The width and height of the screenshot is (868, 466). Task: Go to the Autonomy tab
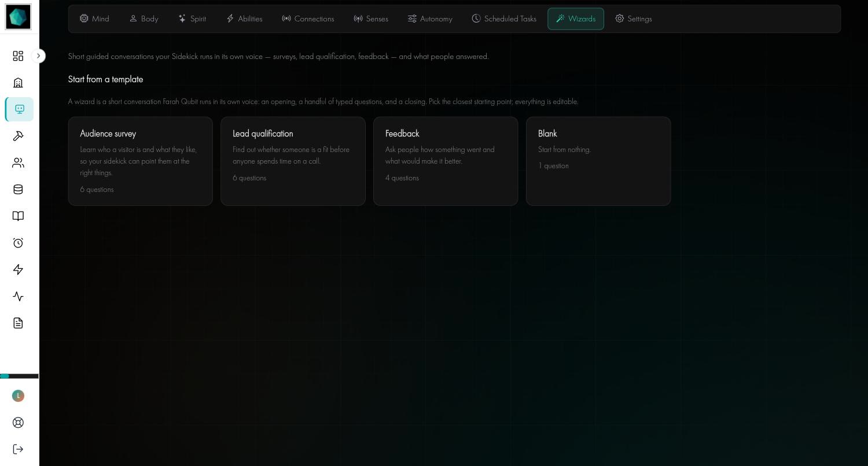coord(430,19)
